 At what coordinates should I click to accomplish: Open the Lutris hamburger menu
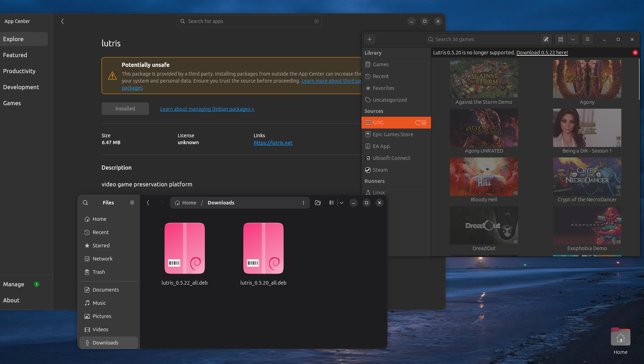point(588,39)
